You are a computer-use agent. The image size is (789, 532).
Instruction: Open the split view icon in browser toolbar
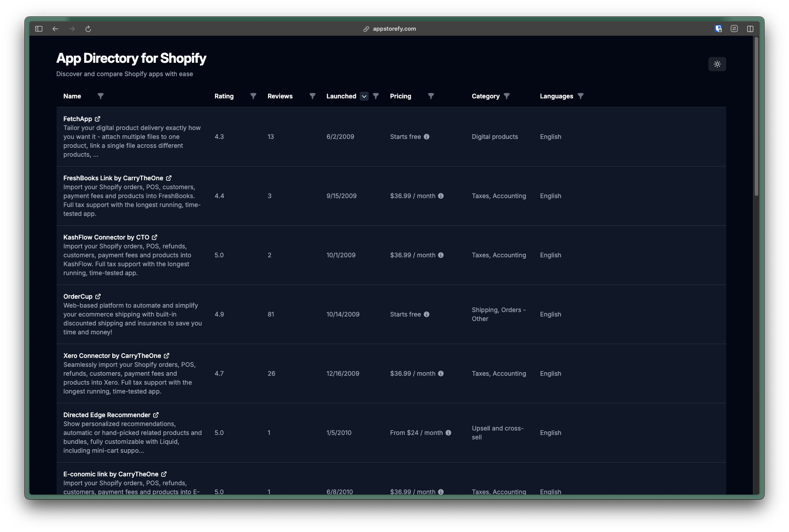click(751, 28)
